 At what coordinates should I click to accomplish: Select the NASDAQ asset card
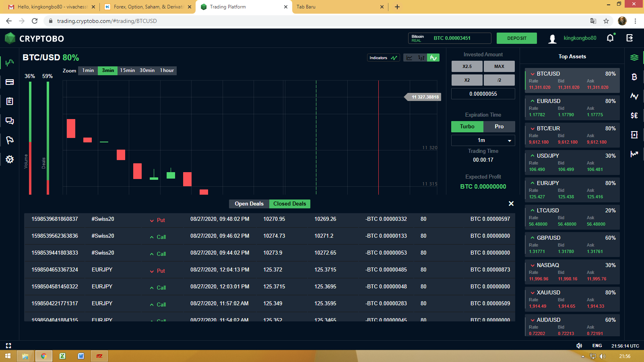click(x=572, y=272)
